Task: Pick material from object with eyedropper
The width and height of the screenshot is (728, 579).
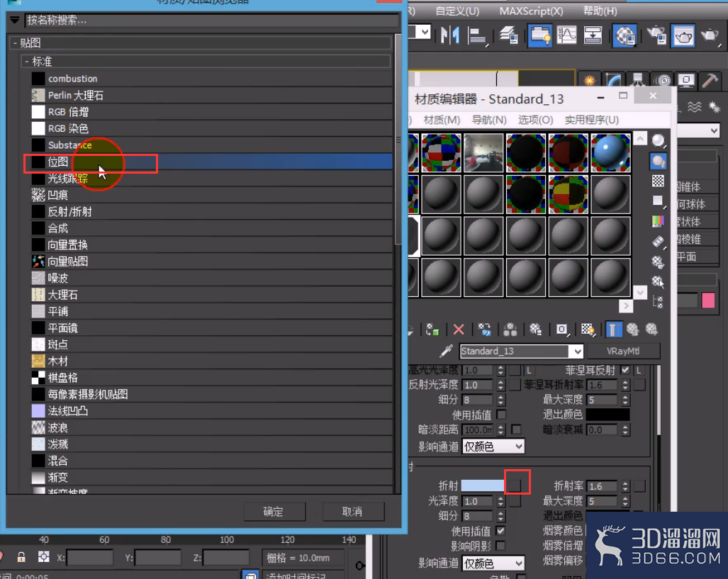Action: [446, 351]
